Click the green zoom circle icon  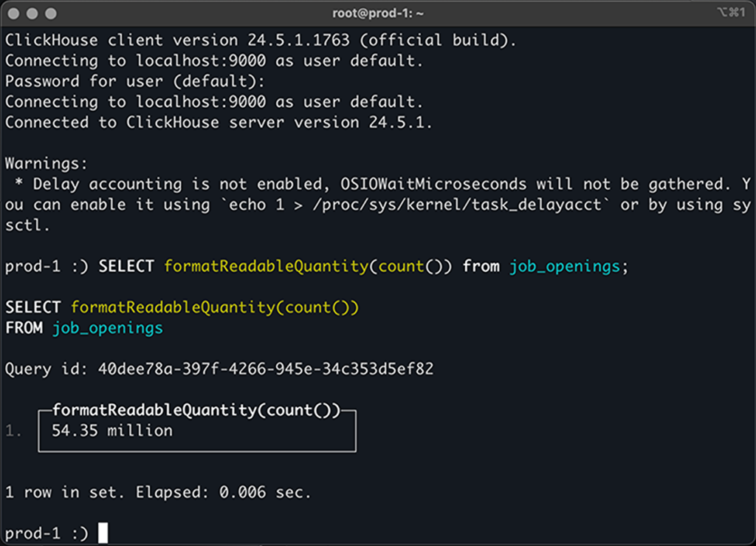pos(50,13)
